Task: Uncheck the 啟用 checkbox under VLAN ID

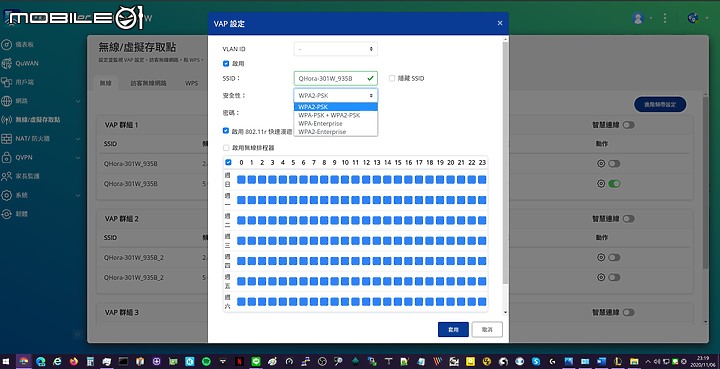Action: (225, 64)
